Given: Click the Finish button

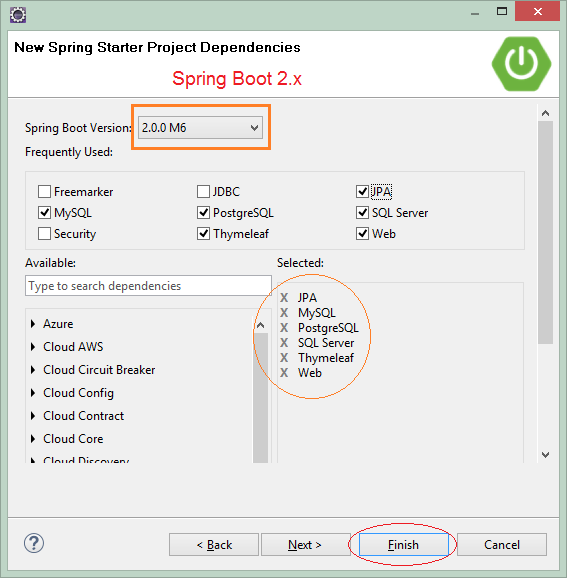Looking at the screenshot, I should pyautogui.click(x=404, y=544).
